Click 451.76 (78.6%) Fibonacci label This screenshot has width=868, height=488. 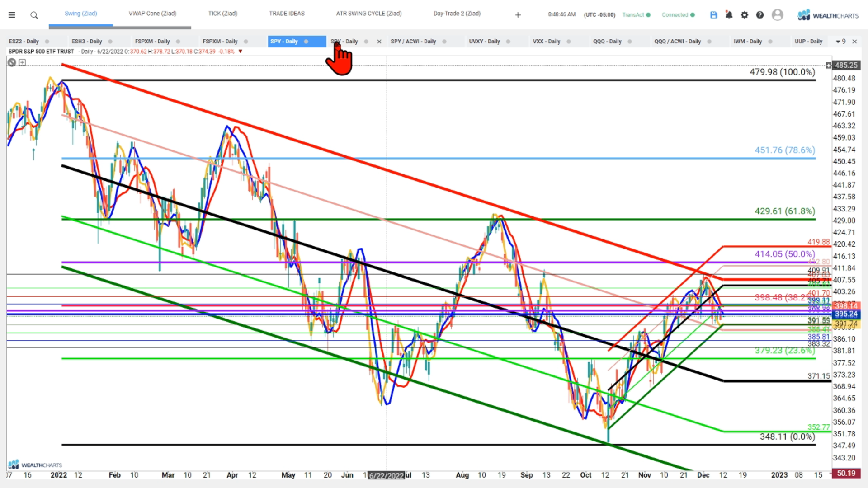tap(785, 150)
